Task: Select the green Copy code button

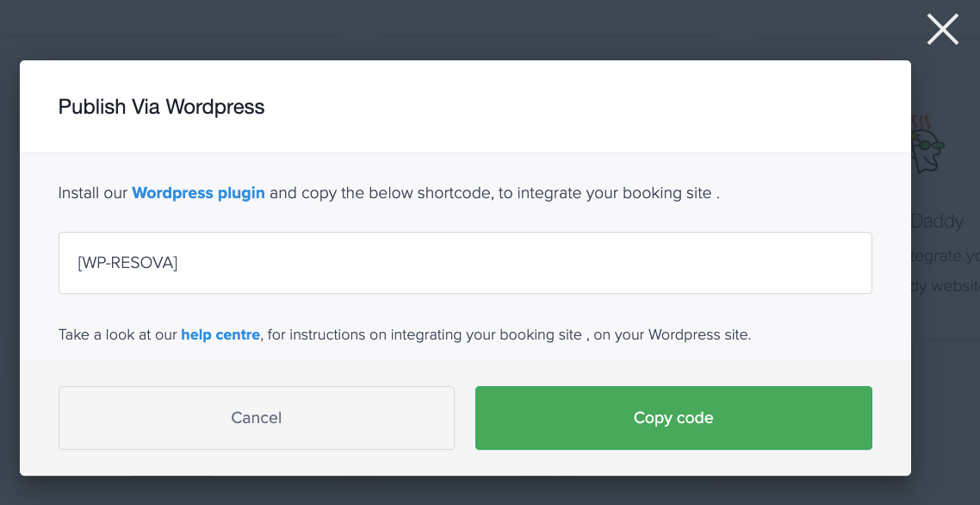Action: click(673, 417)
